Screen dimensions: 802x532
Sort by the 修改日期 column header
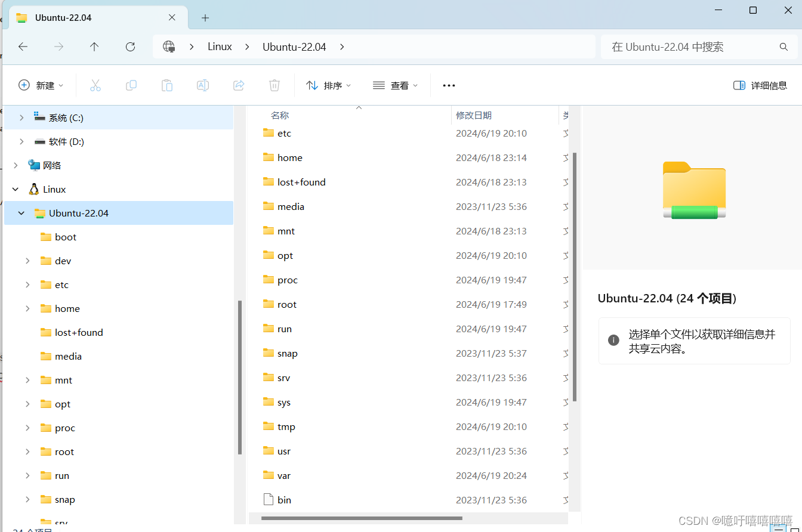click(474, 115)
